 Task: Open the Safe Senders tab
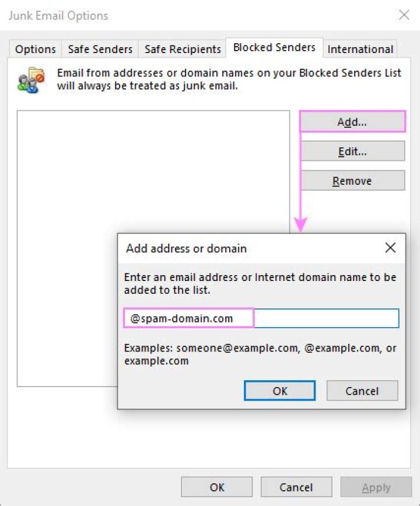coord(99,50)
